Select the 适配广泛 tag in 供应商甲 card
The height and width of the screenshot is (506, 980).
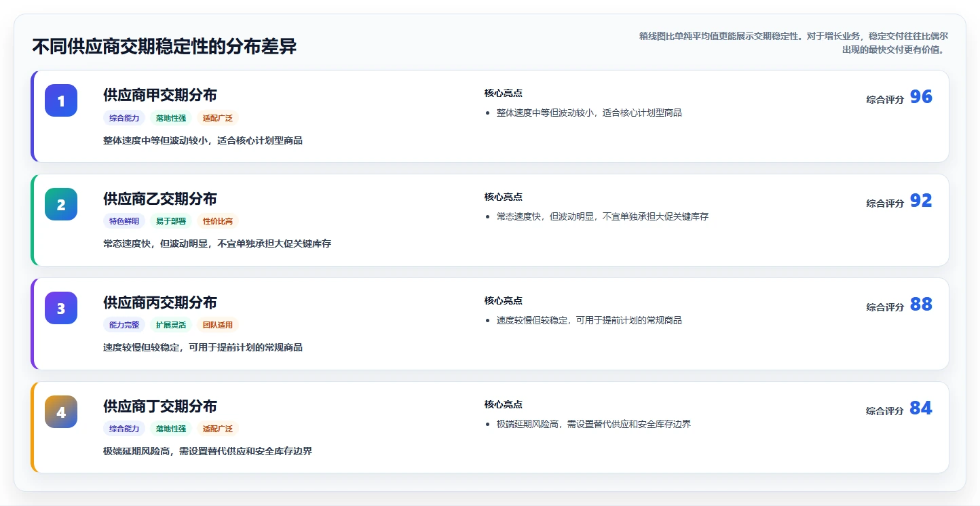218,118
